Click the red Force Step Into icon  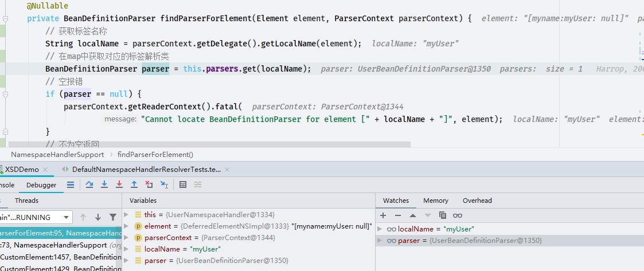[119, 185]
